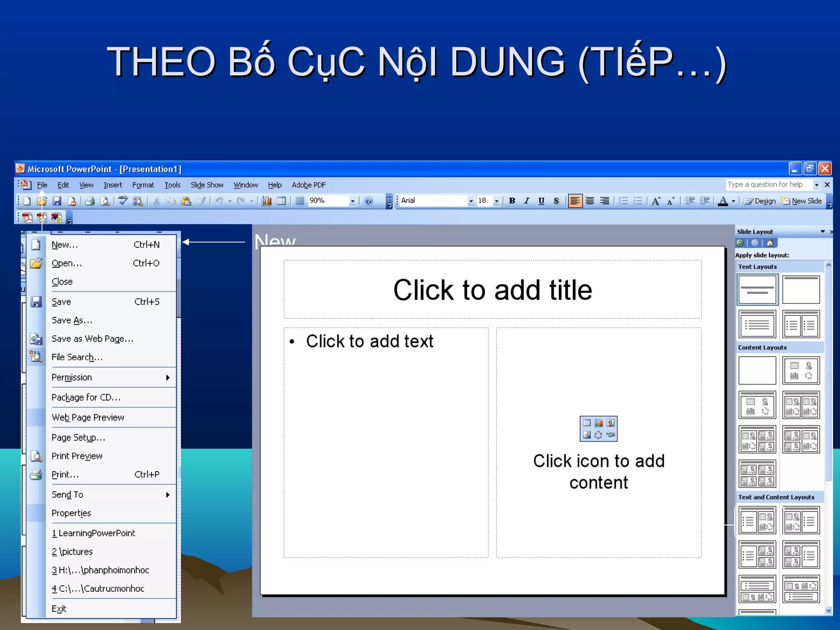
Task: Run the ABC Spelling check icon
Action: tap(123, 201)
